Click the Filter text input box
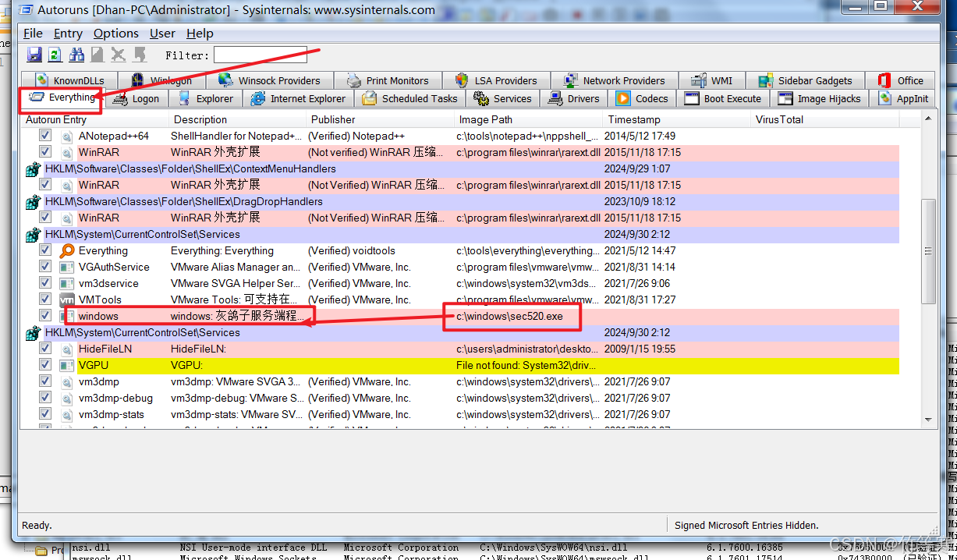Image resolution: width=957 pixels, height=560 pixels. tap(260, 55)
